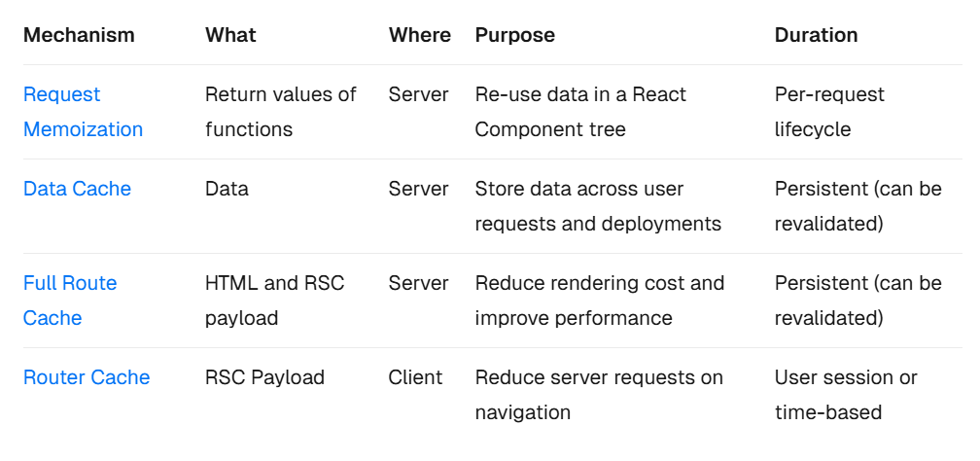Select the 'Client' cell in Where column
Screen dimensions: 980x461
pos(416,377)
